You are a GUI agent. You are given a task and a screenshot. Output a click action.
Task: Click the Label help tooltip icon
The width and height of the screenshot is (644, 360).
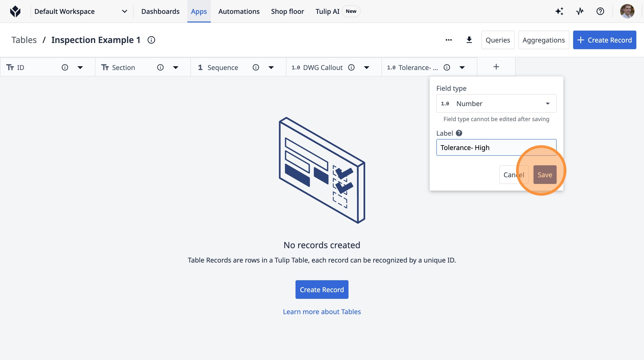pos(459,133)
